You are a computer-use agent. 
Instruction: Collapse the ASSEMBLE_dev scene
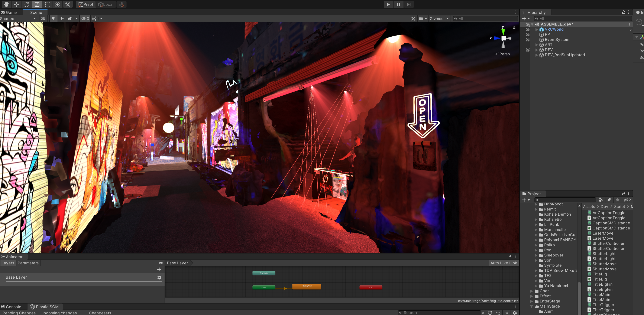click(x=532, y=24)
